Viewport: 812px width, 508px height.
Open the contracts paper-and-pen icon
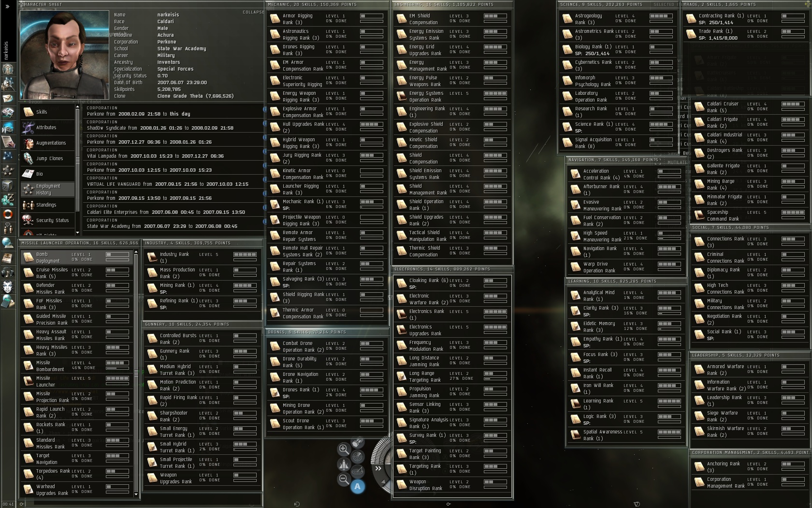click(8, 141)
